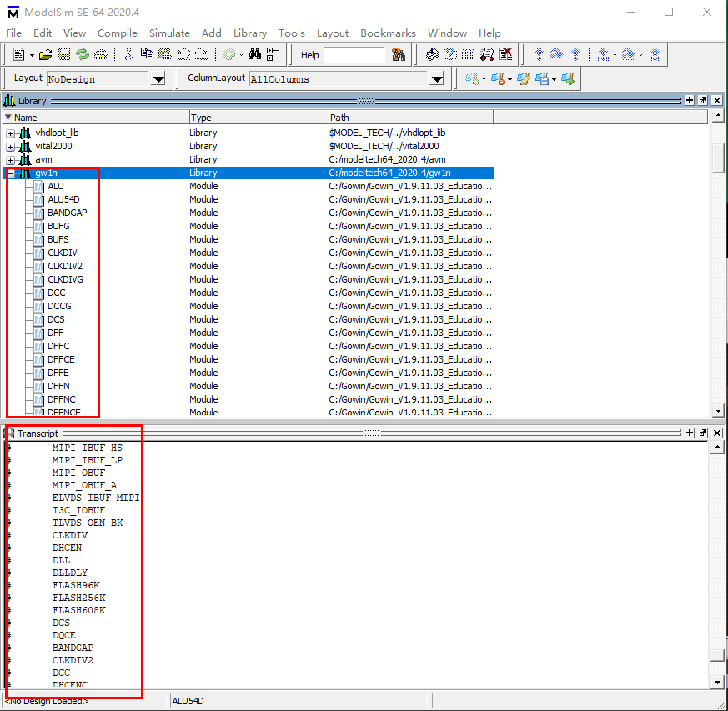Expand the avm library node

point(10,161)
